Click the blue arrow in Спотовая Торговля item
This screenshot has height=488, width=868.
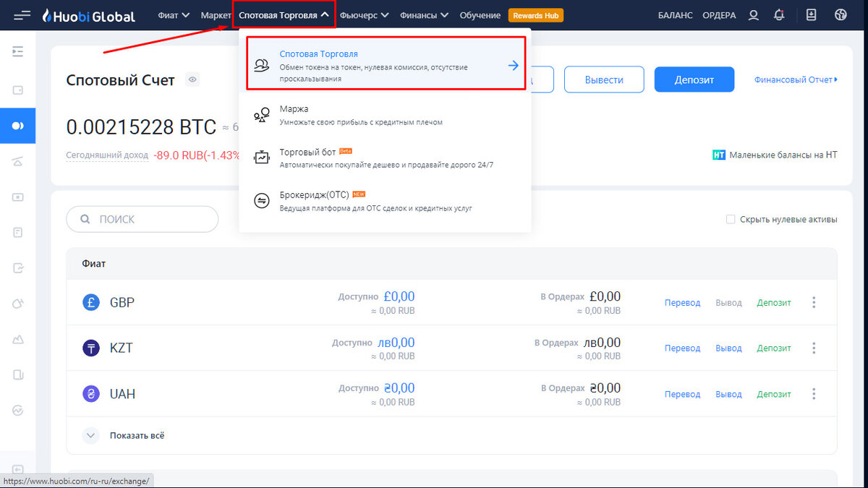[x=513, y=65]
